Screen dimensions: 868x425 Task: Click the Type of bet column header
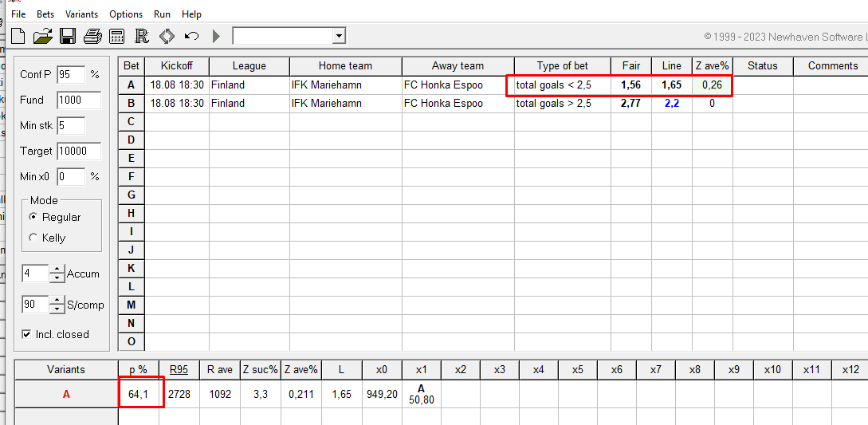[563, 66]
